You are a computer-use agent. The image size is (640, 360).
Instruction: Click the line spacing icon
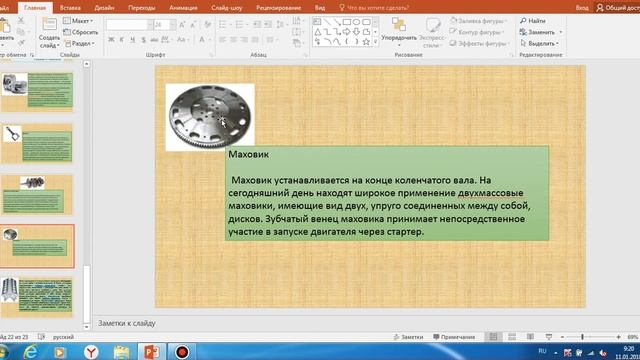pos(280,25)
